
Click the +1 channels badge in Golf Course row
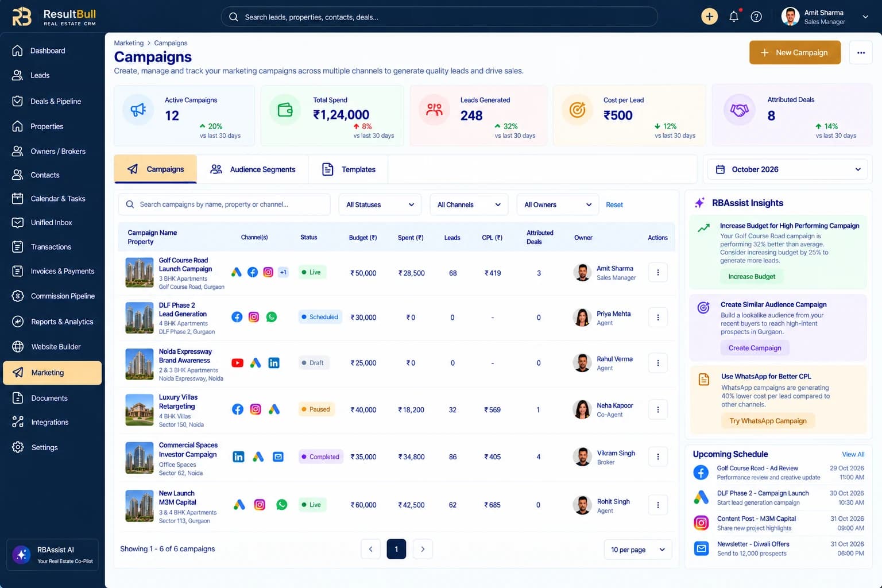[283, 272]
